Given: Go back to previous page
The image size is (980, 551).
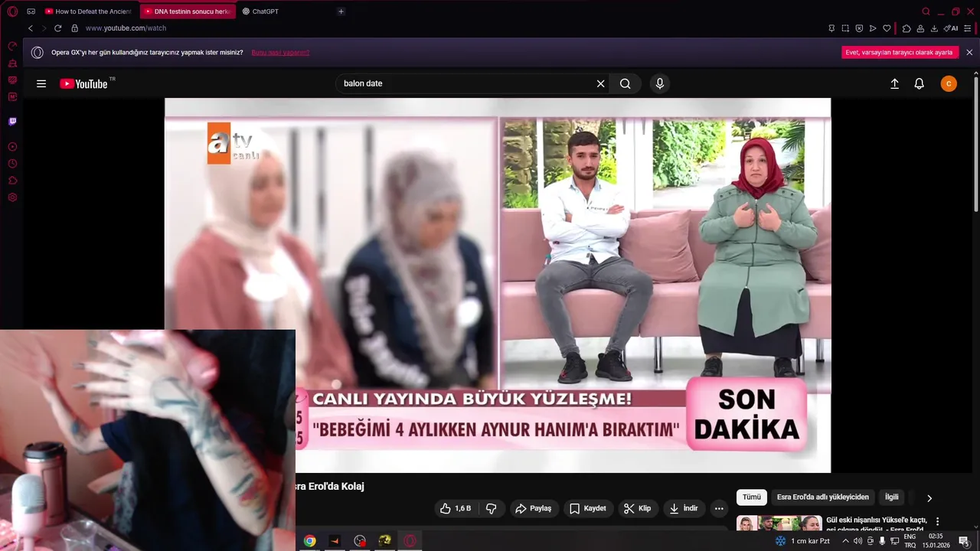Looking at the screenshot, I should pyautogui.click(x=31, y=28).
